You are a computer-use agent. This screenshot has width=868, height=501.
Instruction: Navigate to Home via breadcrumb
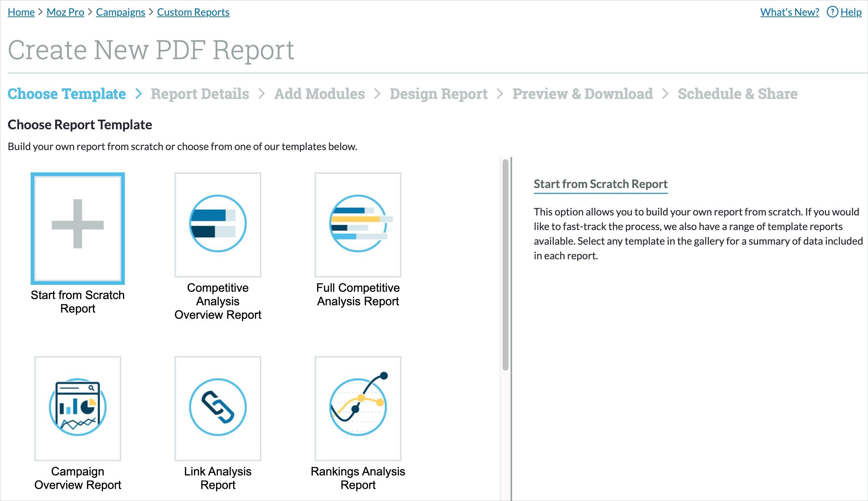pos(20,12)
